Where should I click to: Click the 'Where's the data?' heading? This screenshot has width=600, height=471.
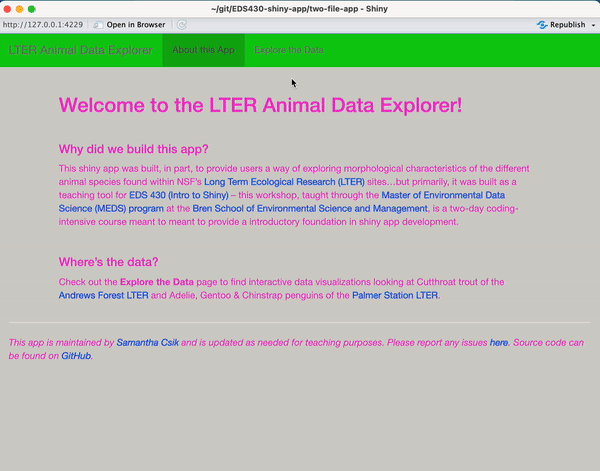(108, 262)
